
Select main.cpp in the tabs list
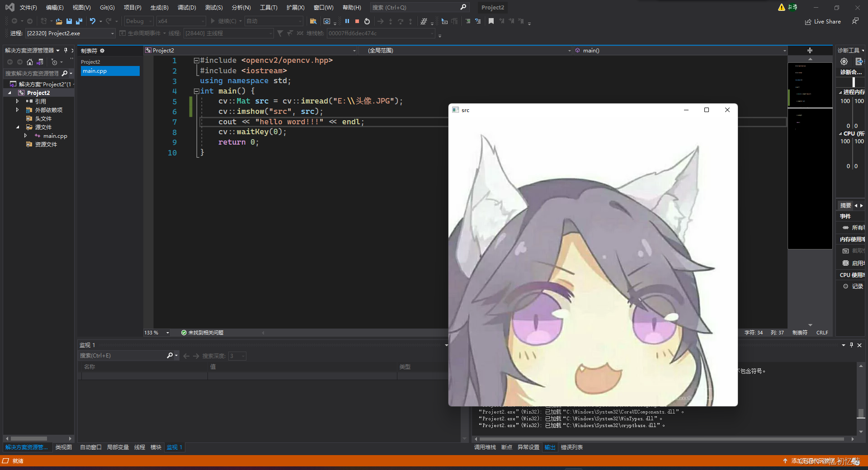coord(110,71)
